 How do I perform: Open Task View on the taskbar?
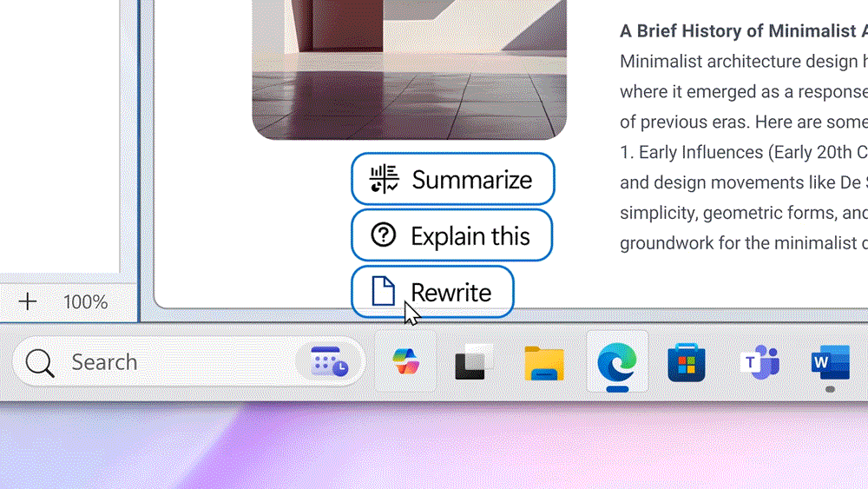point(474,362)
